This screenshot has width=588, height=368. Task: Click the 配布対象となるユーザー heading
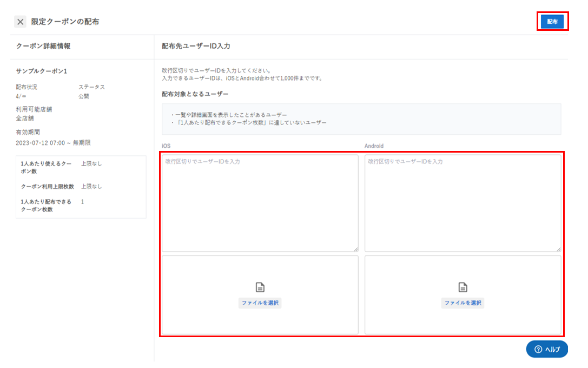195,94
